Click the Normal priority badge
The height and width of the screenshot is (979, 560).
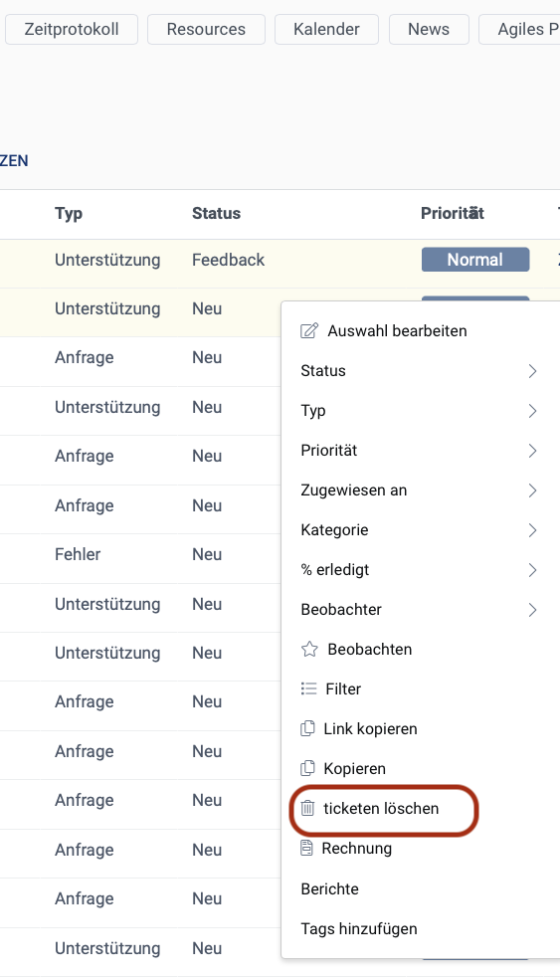[x=475, y=260]
